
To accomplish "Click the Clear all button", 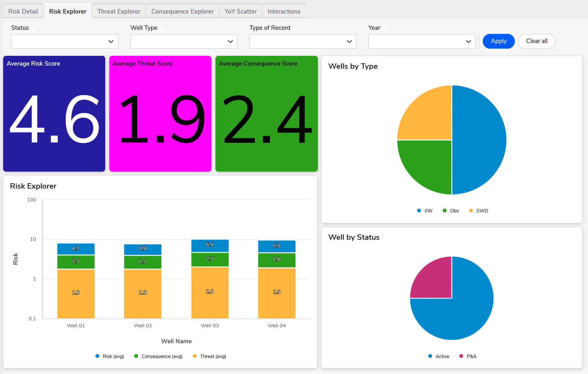I will pyautogui.click(x=536, y=41).
